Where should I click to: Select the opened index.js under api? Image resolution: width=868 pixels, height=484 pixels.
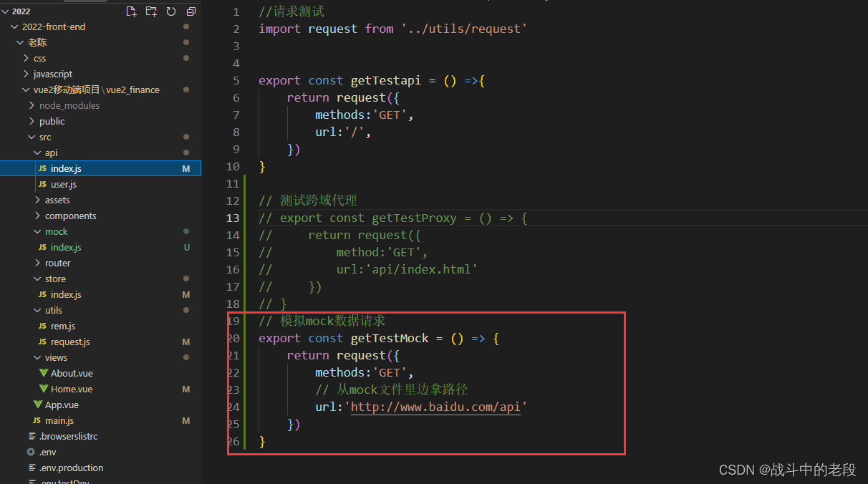point(64,168)
